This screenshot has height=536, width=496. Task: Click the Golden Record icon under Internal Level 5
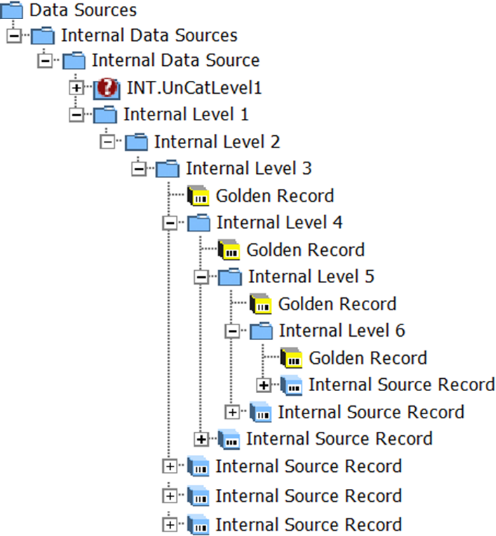pos(260,304)
